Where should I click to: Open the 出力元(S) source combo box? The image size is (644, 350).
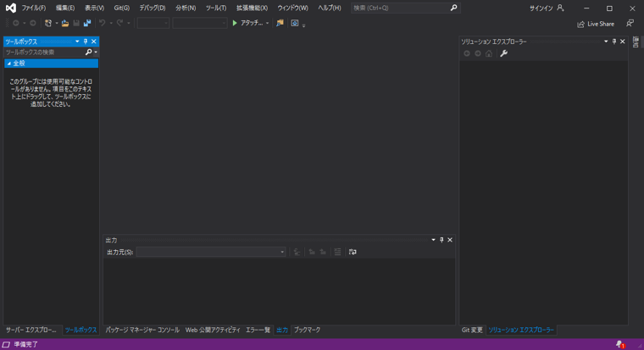coord(211,252)
